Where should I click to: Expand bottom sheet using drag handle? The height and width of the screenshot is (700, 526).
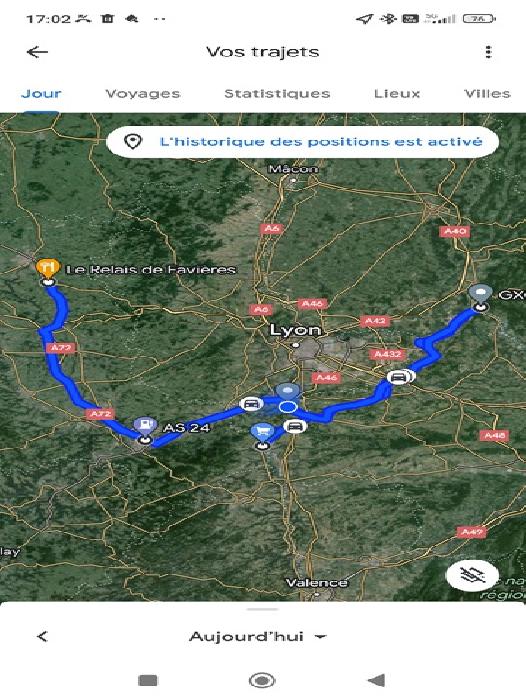262,609
